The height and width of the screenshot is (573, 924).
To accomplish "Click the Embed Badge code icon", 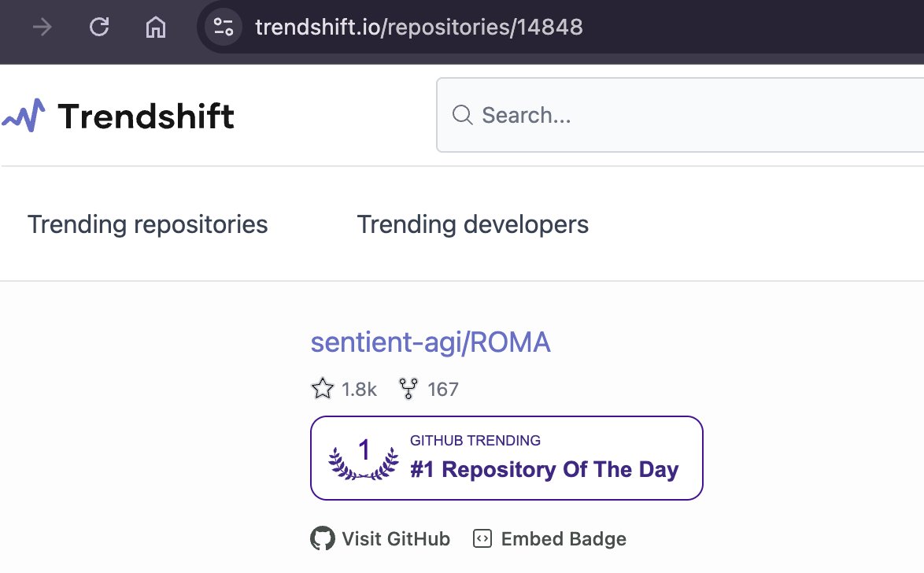I will point(482,539).
